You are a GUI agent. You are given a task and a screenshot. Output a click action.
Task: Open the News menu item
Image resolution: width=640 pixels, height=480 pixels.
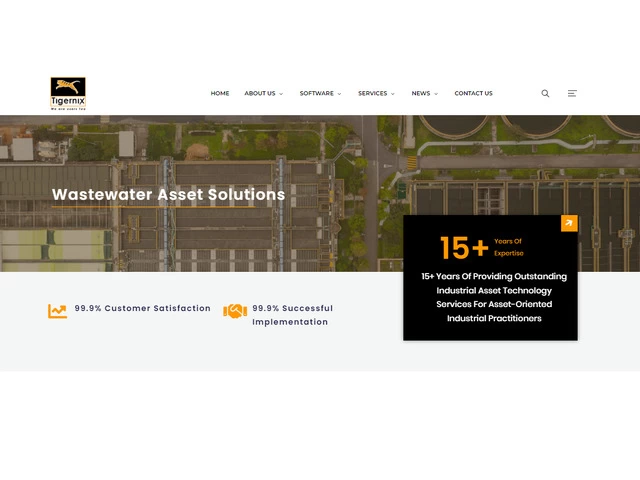click(420, 93)
